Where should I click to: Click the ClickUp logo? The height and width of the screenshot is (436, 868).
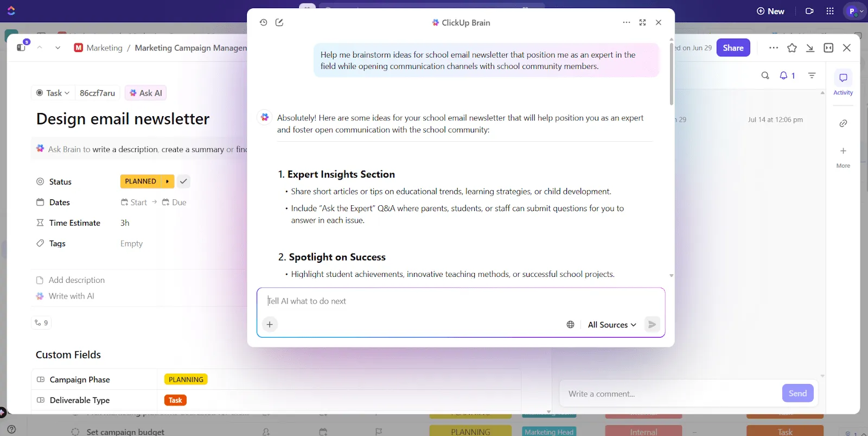(x=11, y=10)
